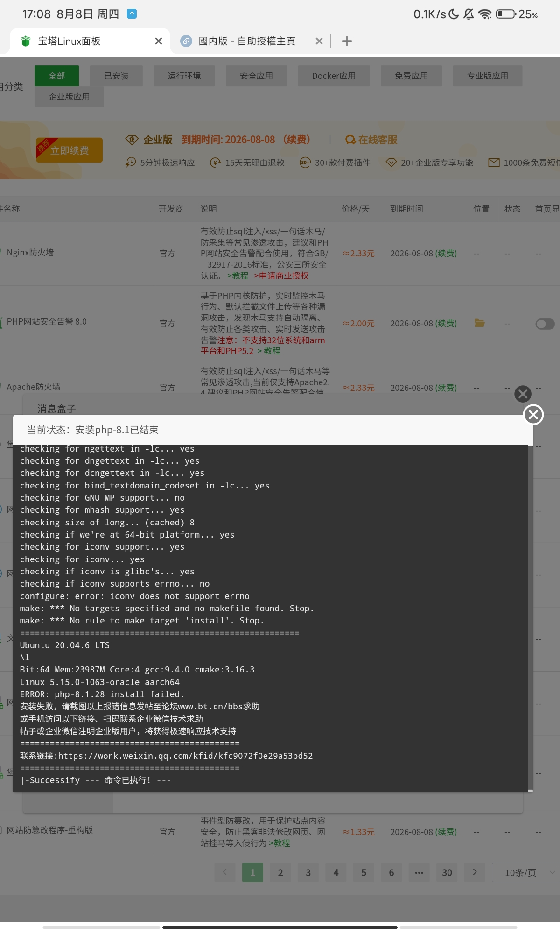Select the 免费应用 category filter
The width and height of the screenshot is (560, 934).
pos(411,76)
